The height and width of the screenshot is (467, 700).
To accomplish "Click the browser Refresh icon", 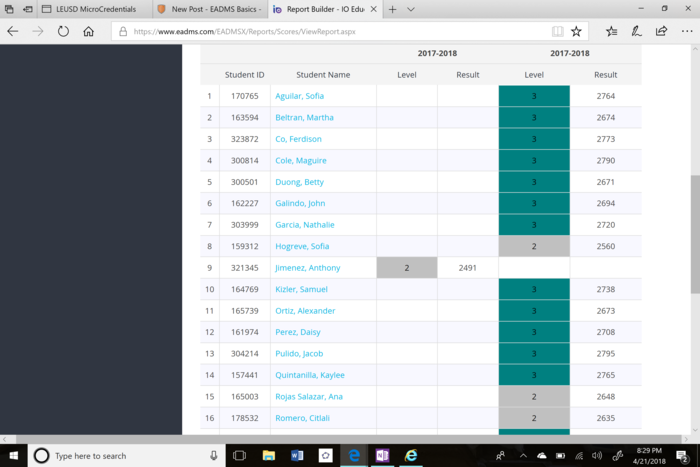I will pyautogui.click(x=63, y=31).
